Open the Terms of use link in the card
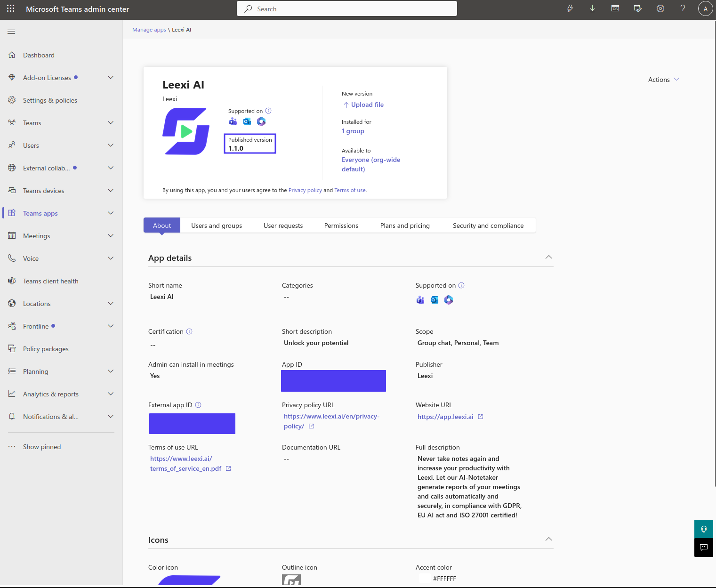The height and width of the screenshot is (588, 716). coord(350,190)
